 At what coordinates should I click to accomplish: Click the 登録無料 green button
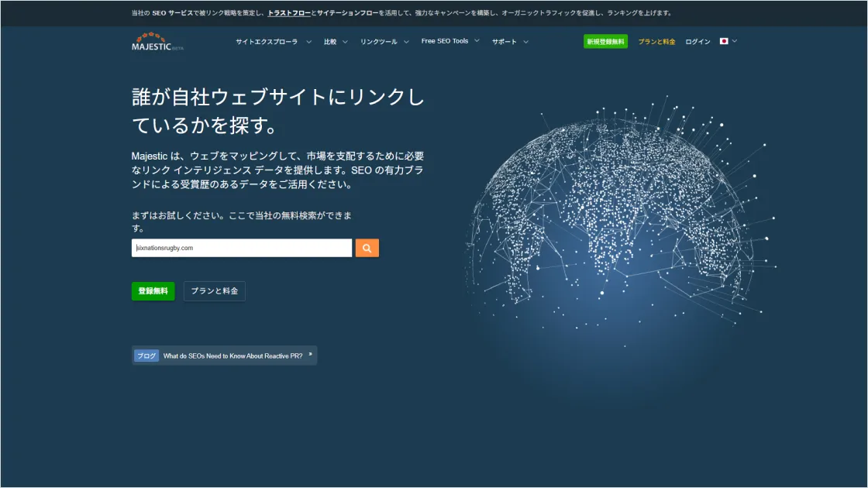click(x=153, y=291)
